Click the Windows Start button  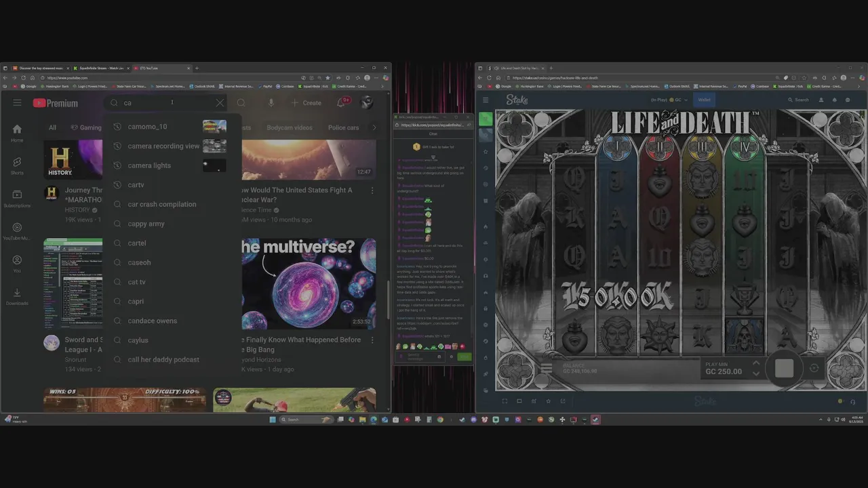click(273, 420)
